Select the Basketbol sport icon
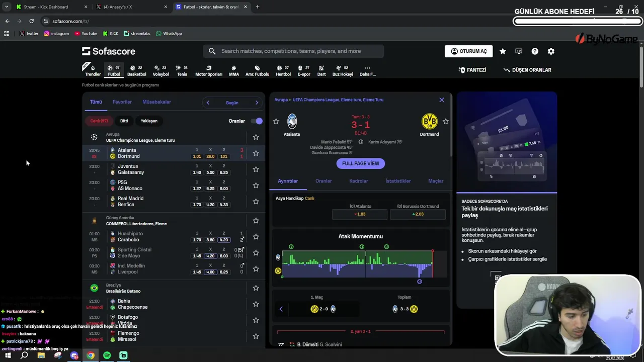This screenshot has height=362, width=644. coord(136,70)
